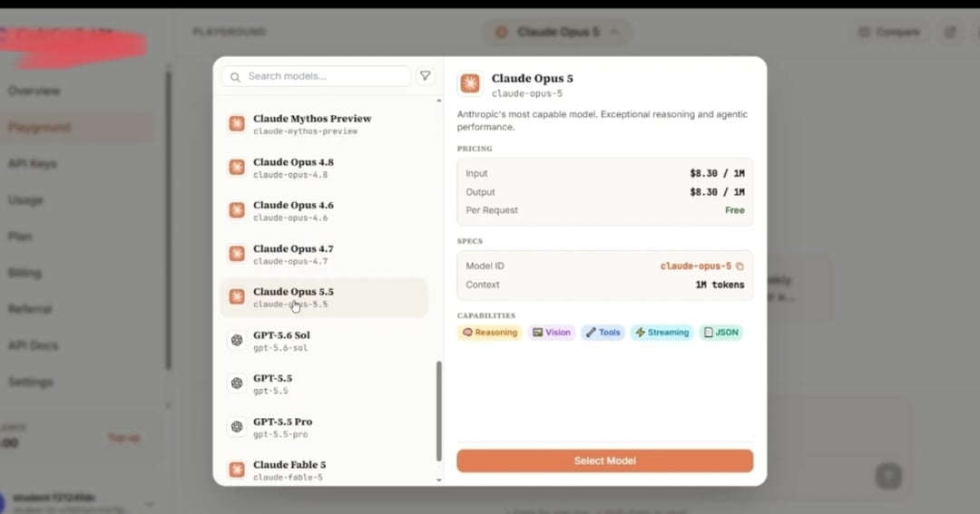The width and height of the screenshot is (980, 514).
Task: Click the Select Model button
Action: 604,461
